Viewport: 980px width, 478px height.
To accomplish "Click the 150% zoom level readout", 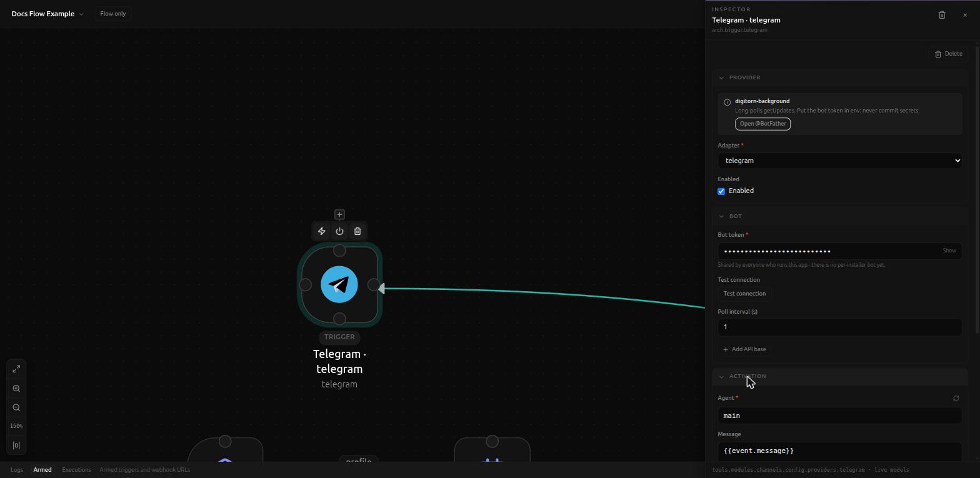I will point(16,426).
